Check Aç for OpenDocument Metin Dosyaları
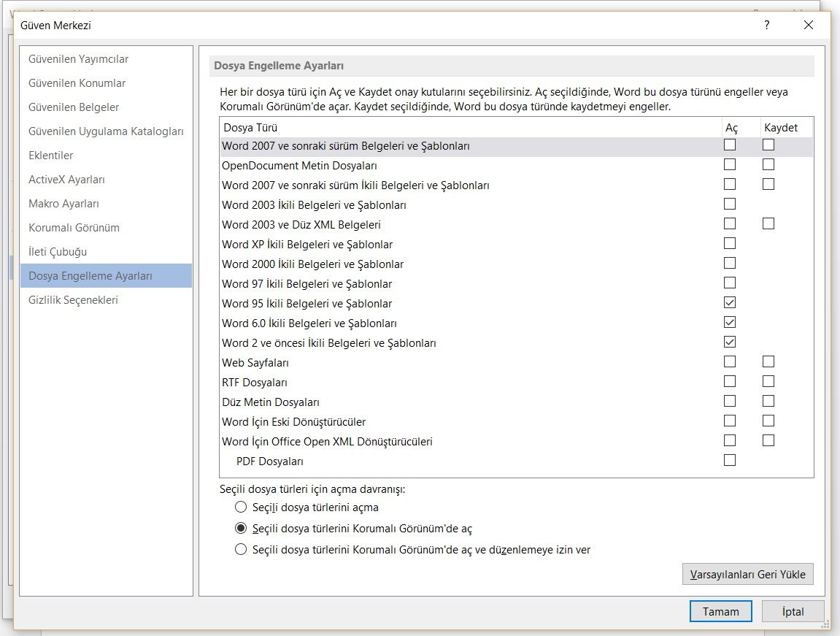This screenshot has width=840, height=636. pyautogui.click(x=730, y=164)
